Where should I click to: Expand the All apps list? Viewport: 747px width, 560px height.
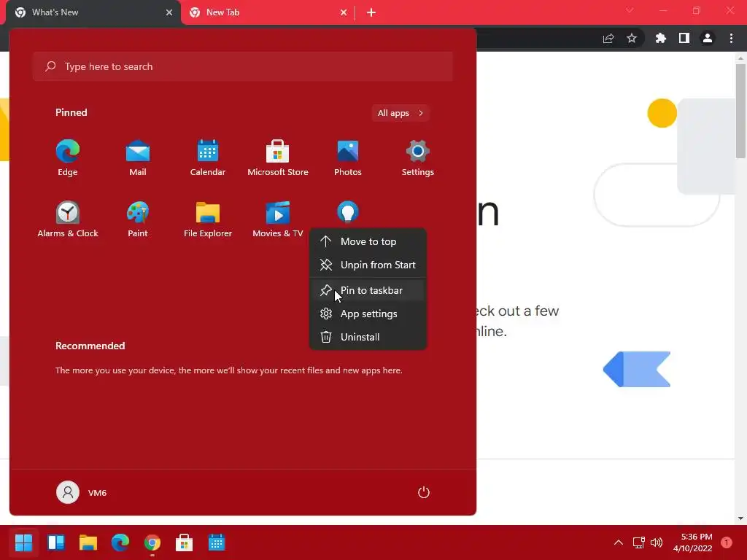[x=400, y=113]
